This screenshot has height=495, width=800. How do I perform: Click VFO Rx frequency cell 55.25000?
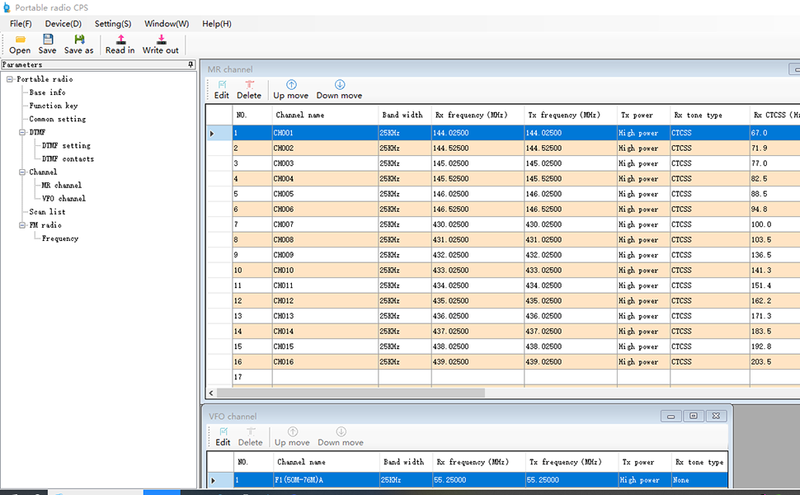point(479,480)
